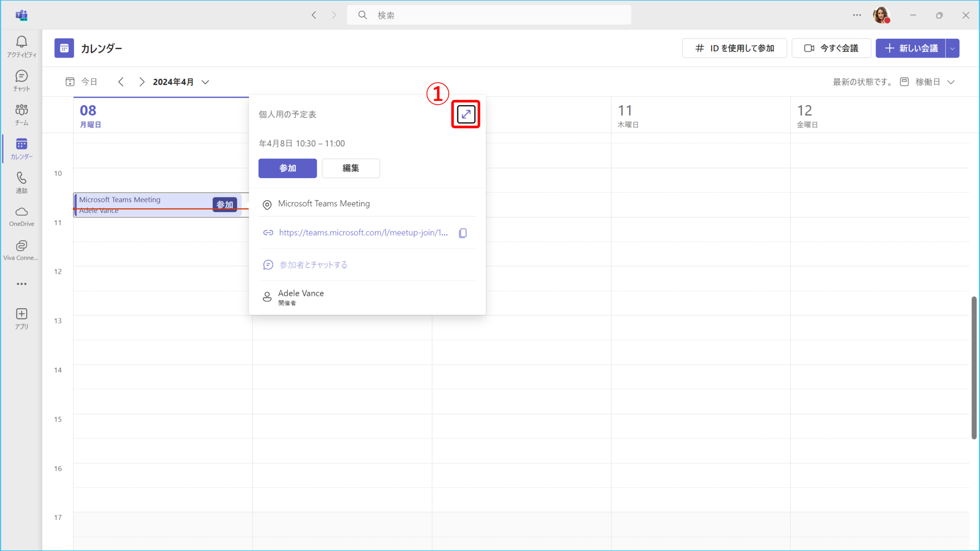Show more sidebar apps via ellipsis
The image size is (980, 551).
[x=21, y=284]
